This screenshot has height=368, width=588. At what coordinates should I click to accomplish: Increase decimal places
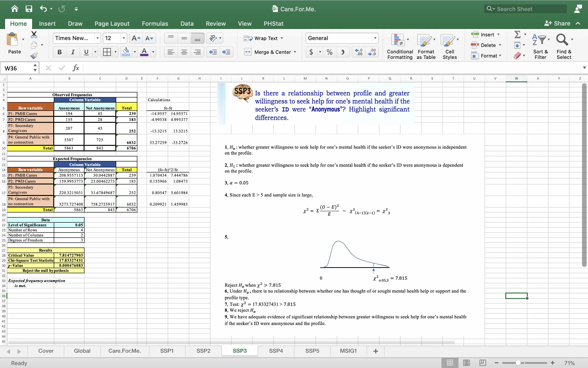[x=358, y=52]
